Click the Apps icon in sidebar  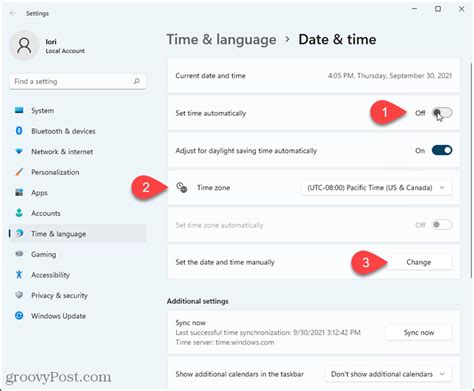[x=19, y=192]
